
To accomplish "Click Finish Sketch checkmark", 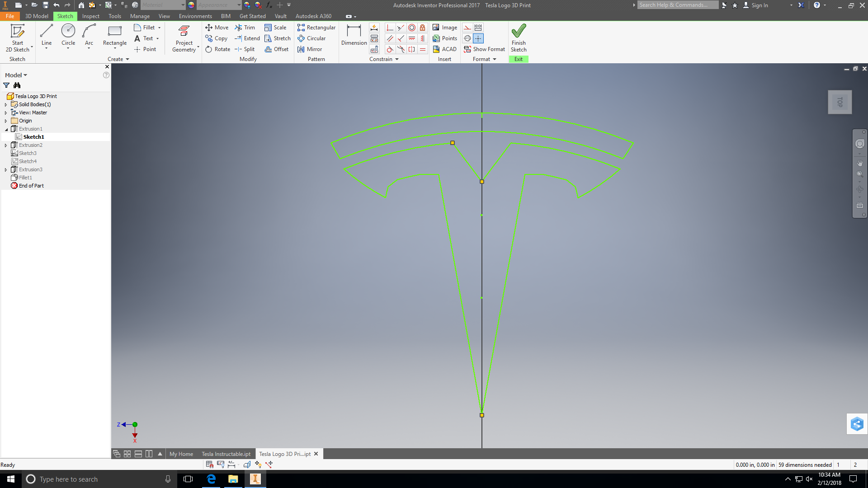I will [x=519, y=38].
